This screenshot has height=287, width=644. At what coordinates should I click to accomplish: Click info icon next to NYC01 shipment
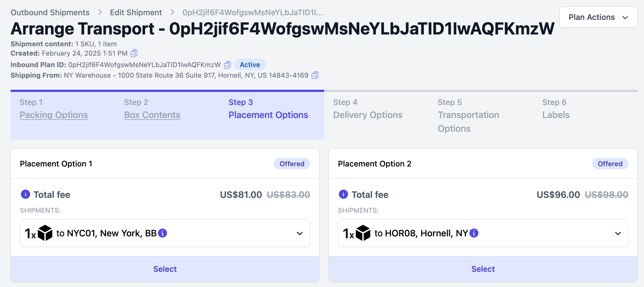(162, 233)
